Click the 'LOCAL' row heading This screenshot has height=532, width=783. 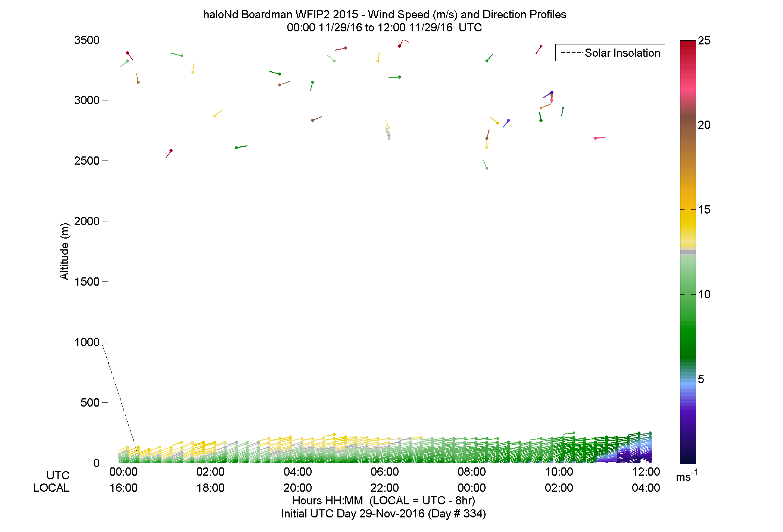tap(52, 488)
